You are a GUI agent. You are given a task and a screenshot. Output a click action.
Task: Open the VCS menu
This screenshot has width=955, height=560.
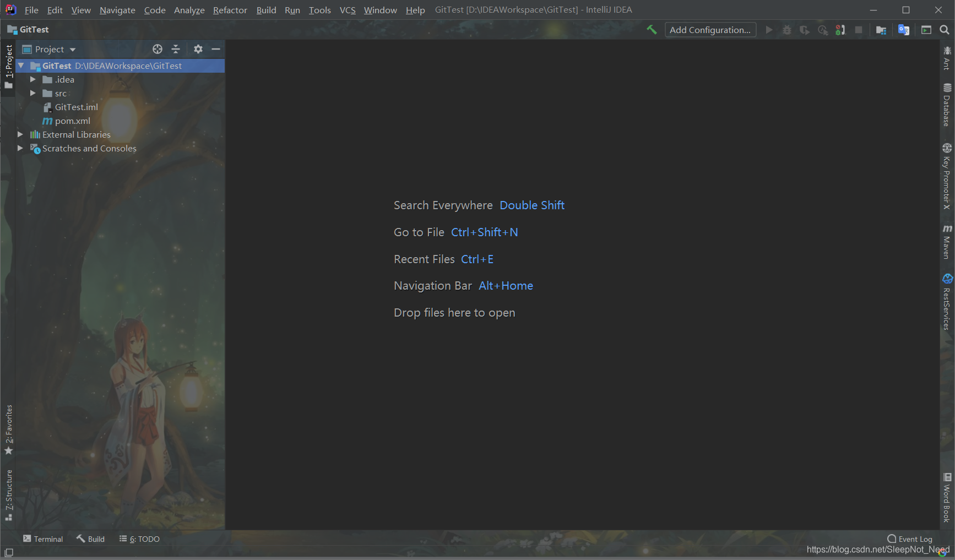click(x=348, y=10)
